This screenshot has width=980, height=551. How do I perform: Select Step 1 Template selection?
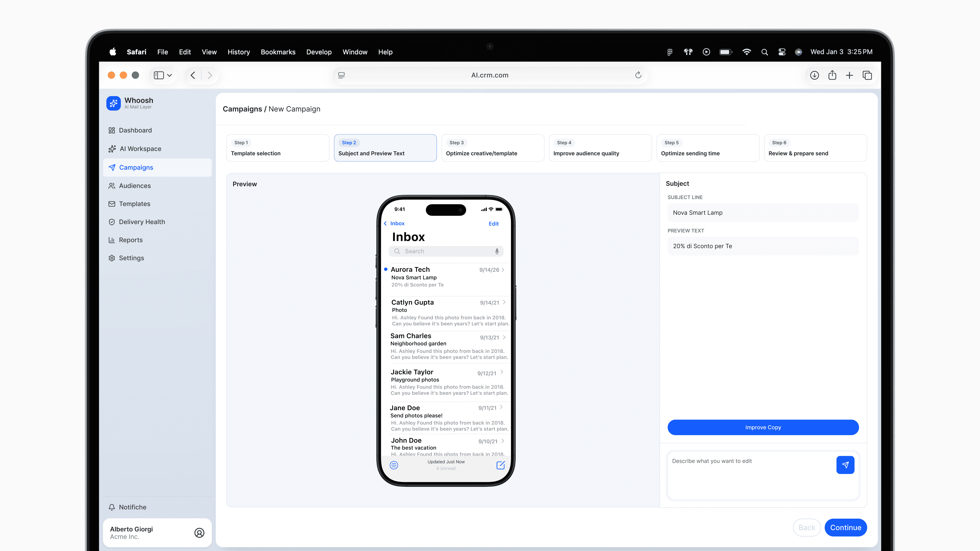[278, 148]
